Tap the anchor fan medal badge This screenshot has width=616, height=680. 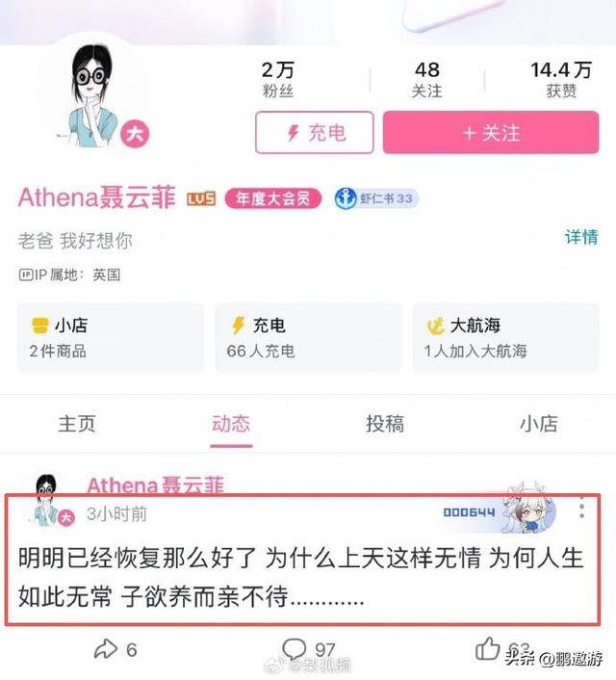376,198
